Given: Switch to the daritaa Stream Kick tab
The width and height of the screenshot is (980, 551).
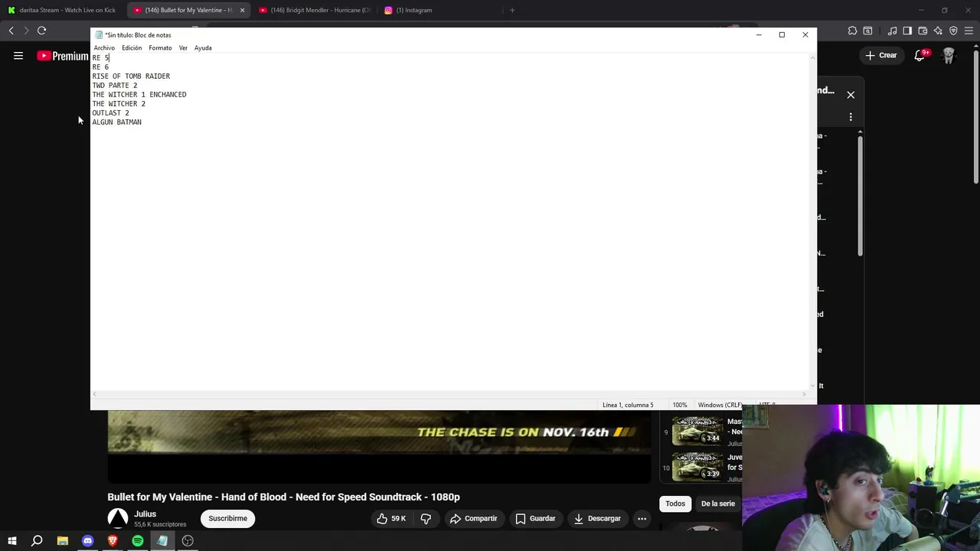Looking at the screenshot, I should [61, 10].
